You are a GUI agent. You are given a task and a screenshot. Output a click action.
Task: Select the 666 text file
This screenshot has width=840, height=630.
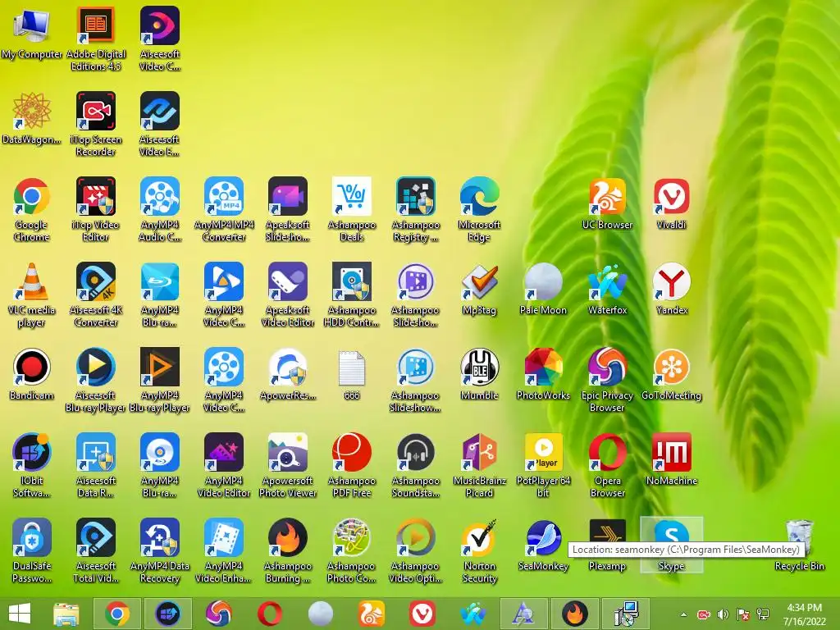tap(352, 374)
